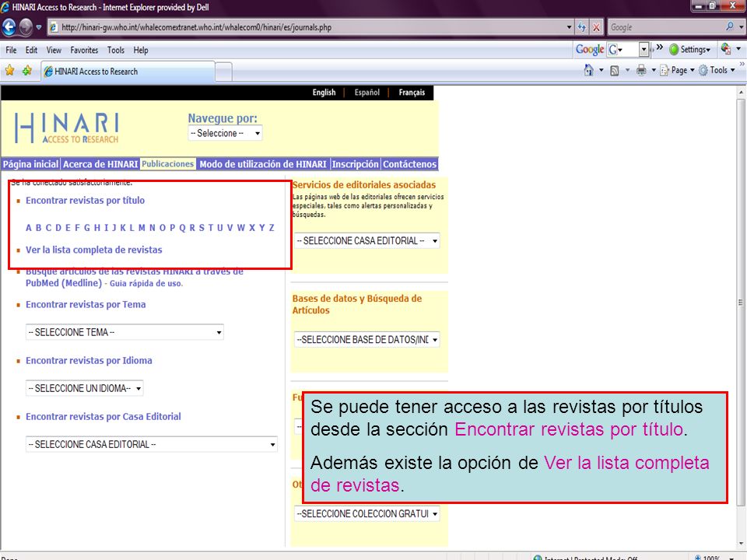Click Encontrar revistas por Idioma heading link

pyautogui.click(x=89, y=361)
